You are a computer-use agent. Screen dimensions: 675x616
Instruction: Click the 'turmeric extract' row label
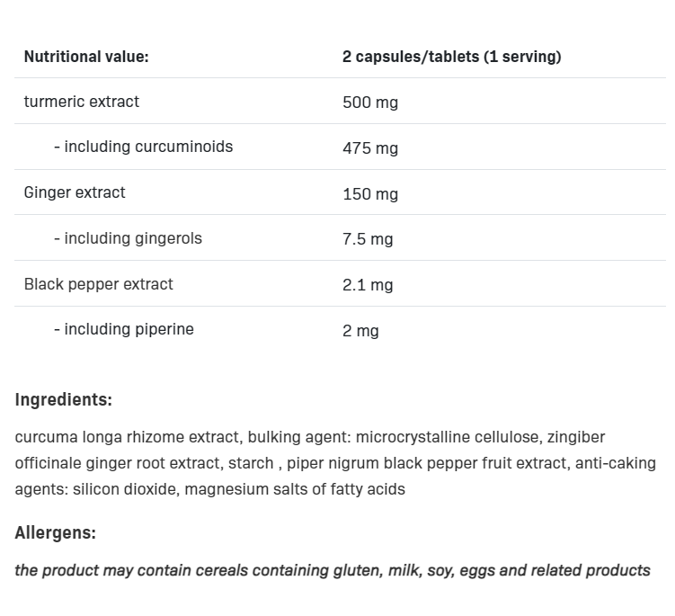(x=82, y=102)
